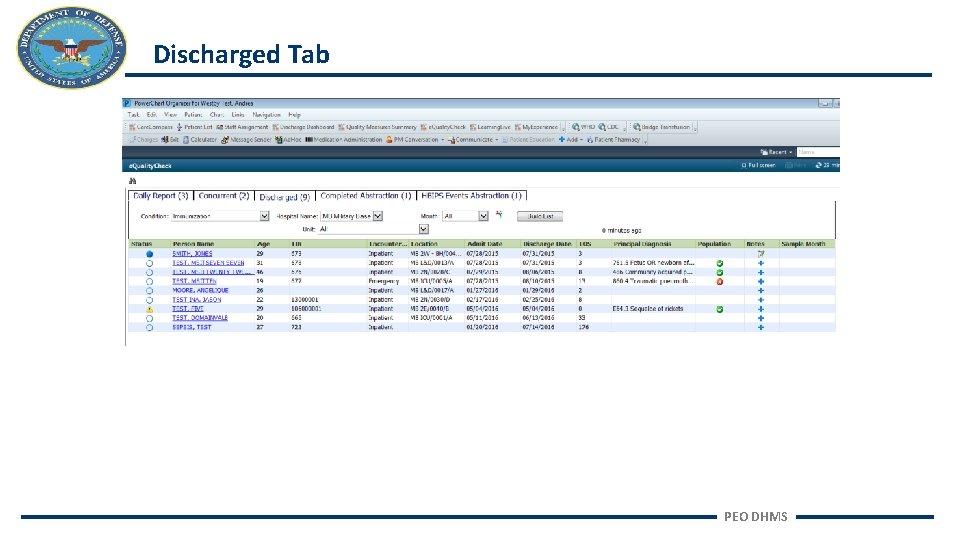Open Quality Measures Summary

pyautogui.click(x=377, y=127)
